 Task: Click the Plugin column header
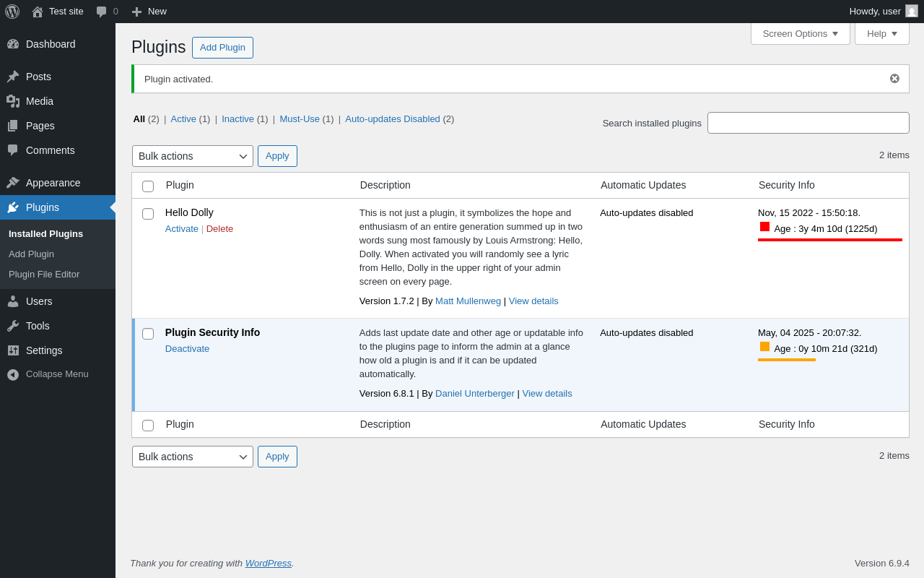tap(180, 185)
